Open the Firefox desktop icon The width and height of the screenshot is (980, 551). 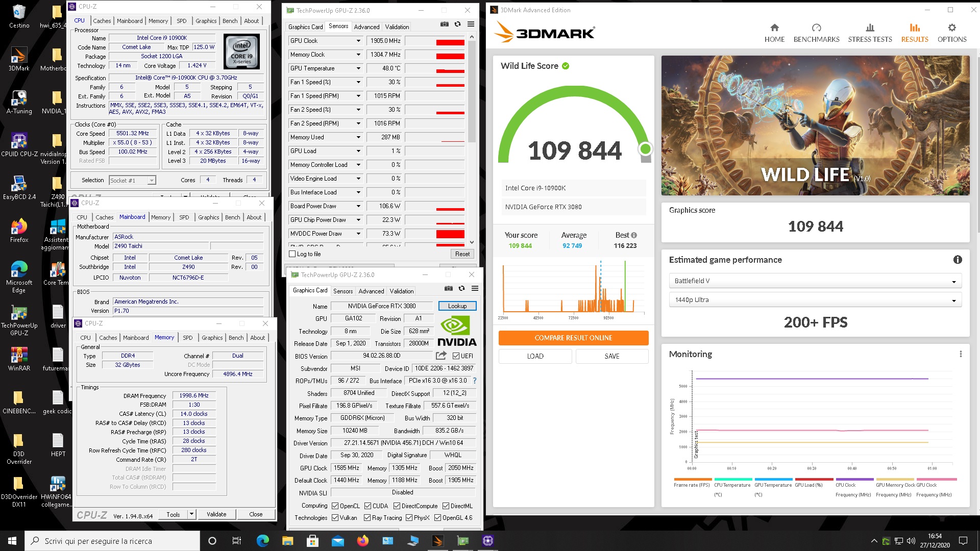pos(19,230)
